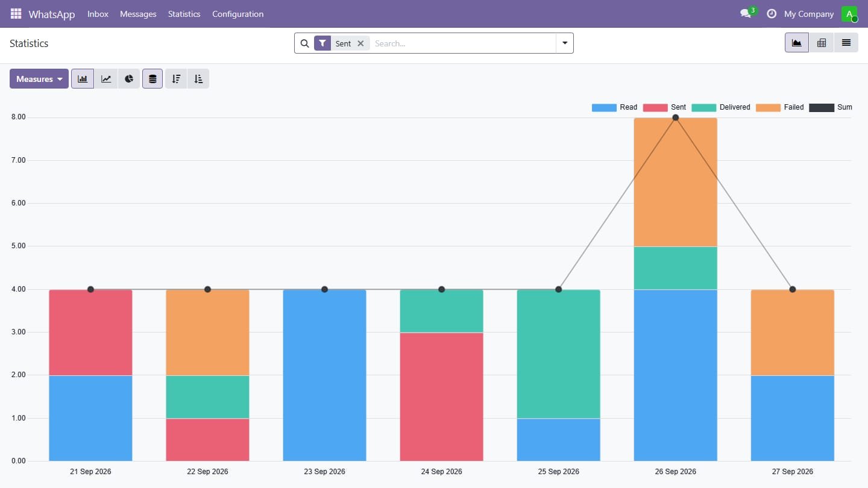Open the Configuration menu
The height and width of the screenshot is (488, 868).
237,14
